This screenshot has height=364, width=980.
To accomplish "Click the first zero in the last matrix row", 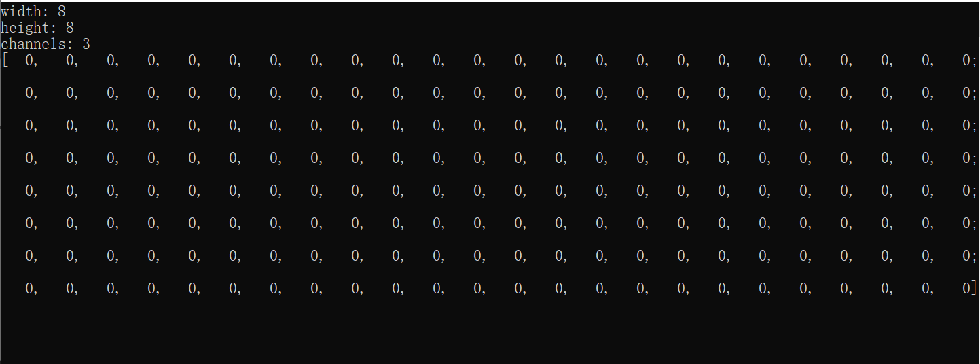I will [x=29, y=289].
